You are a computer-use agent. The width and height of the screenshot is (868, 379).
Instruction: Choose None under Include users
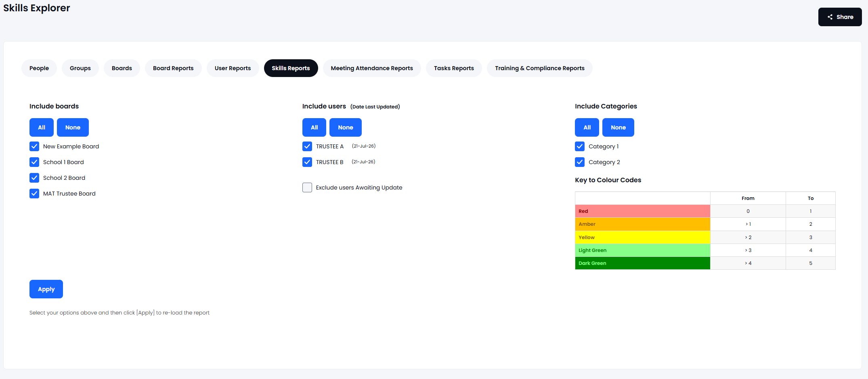coord(346,127)
